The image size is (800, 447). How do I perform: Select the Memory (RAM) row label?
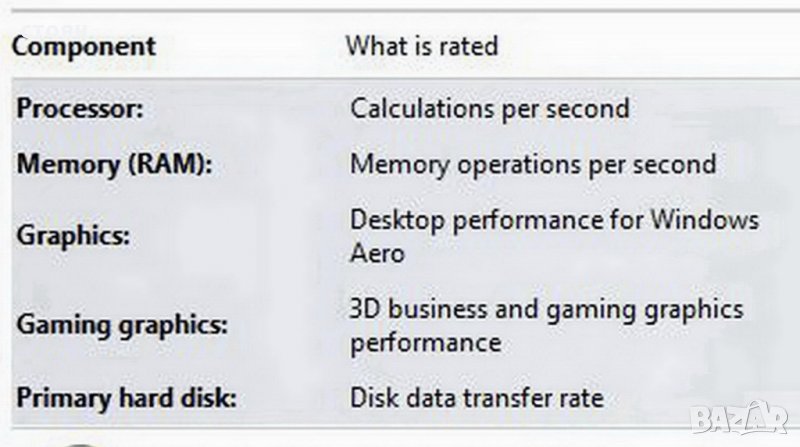pyautogui.click(x=114, y=164)
